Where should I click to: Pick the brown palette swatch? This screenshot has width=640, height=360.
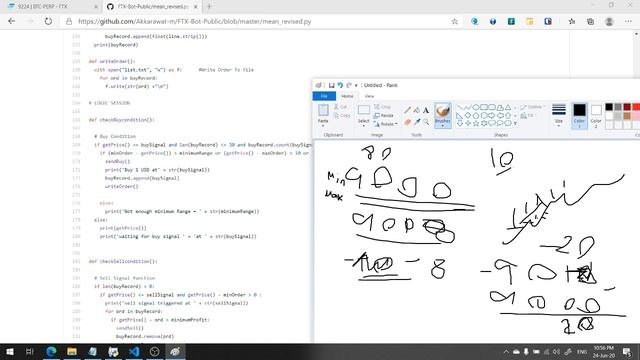pyautogui.click(x=627, y=116)
